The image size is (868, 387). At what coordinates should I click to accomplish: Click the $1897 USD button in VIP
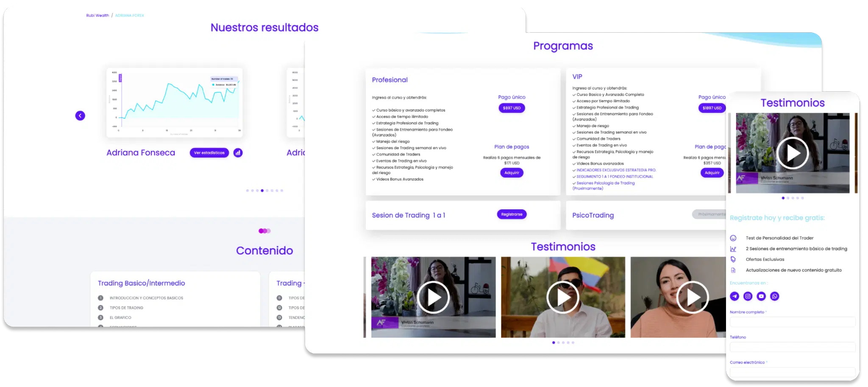[x=712, y=108]
